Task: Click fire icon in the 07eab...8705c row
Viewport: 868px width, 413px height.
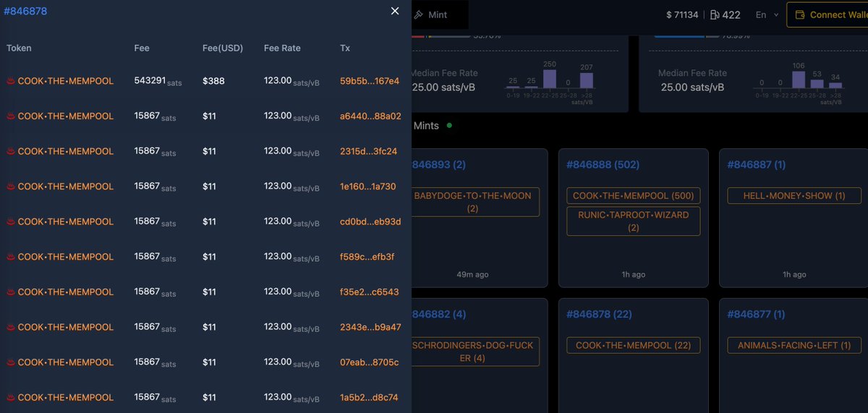Action: [11, 362]
